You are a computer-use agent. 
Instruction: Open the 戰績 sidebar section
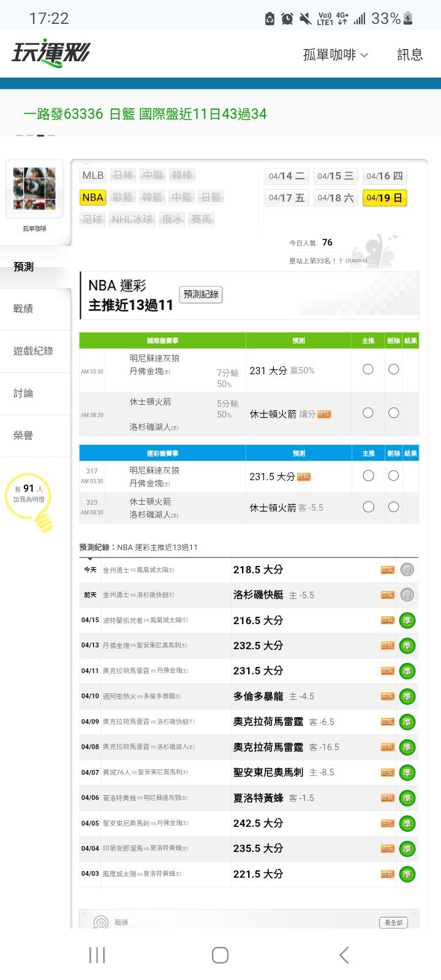pos(36,309)
